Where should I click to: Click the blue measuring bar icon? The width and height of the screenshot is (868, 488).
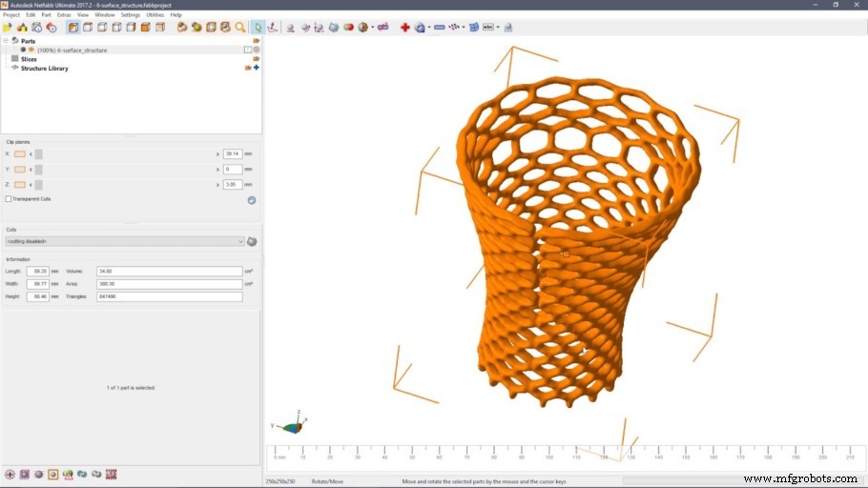[x=440, y=27]
